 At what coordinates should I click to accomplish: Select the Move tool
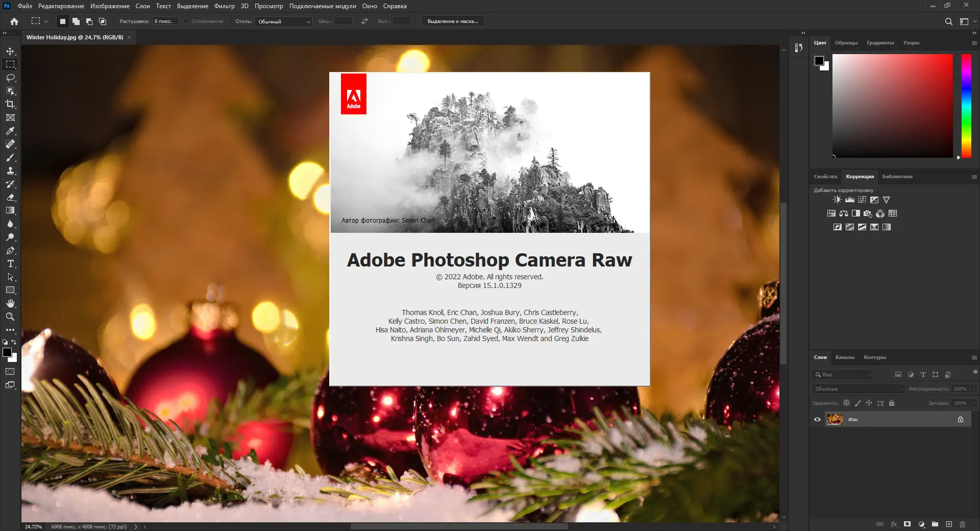[x=10, y=51]
